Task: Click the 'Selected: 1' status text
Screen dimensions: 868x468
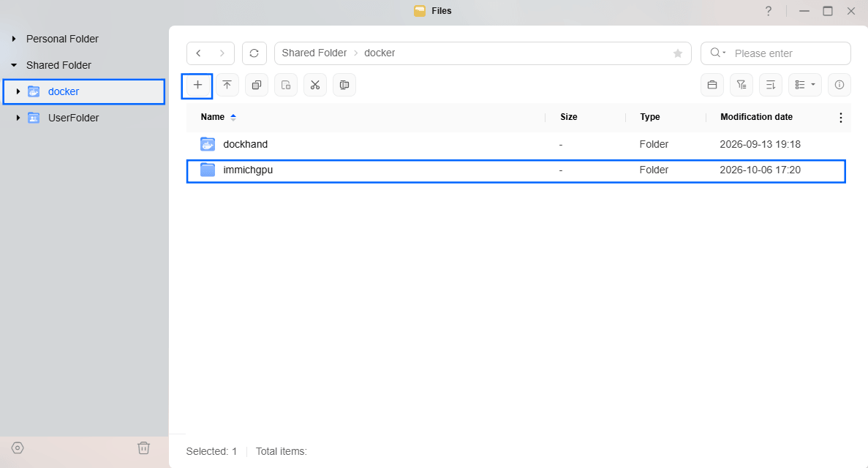Action: click(211, 451)
